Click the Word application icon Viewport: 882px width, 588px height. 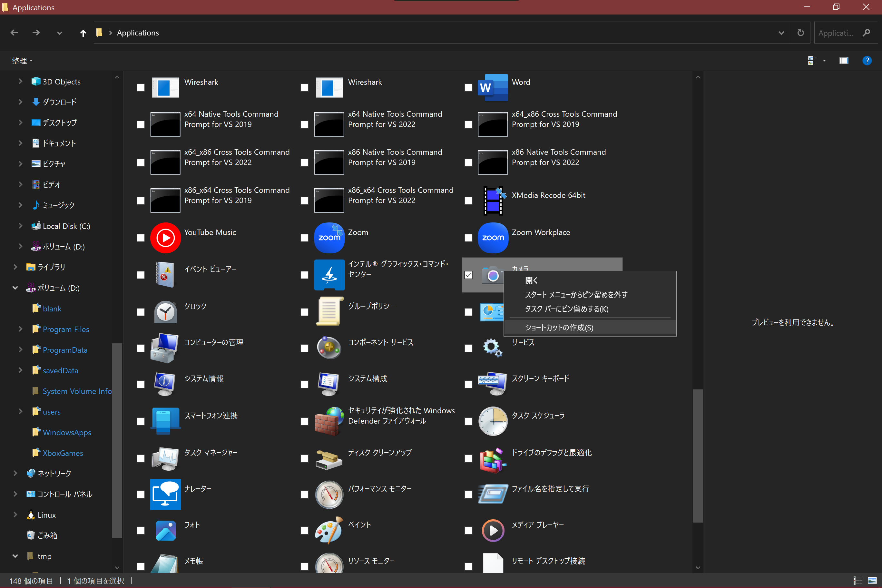(493, 87)
